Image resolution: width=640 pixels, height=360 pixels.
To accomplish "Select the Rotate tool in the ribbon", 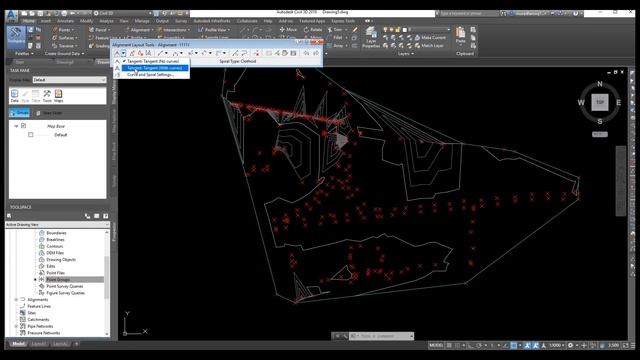I will point(313,30).
